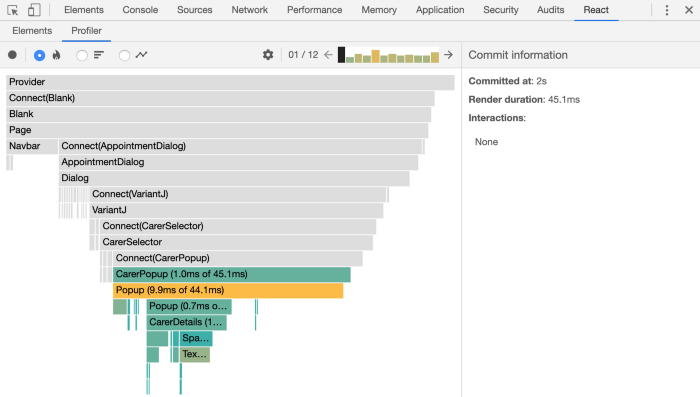Viewport: 700px width, 397px height.
Task: Click the Interactions None entry
Action: (486, 142)
